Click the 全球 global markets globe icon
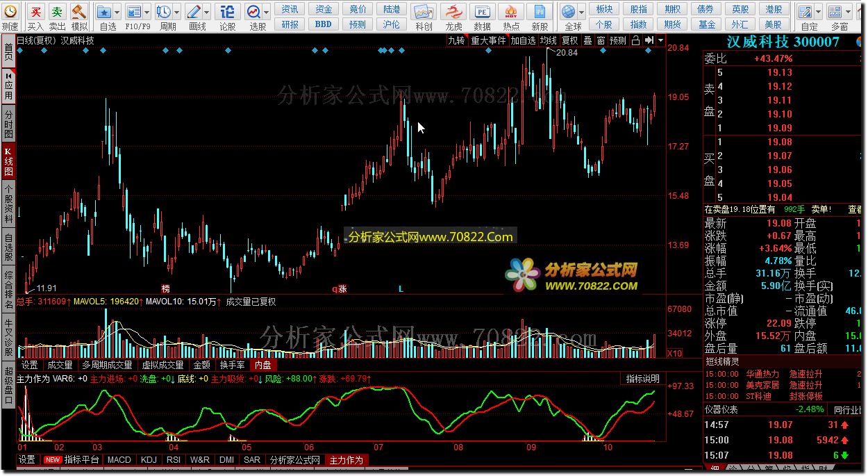Screen dimensions: 868x476 click(569, 12)
